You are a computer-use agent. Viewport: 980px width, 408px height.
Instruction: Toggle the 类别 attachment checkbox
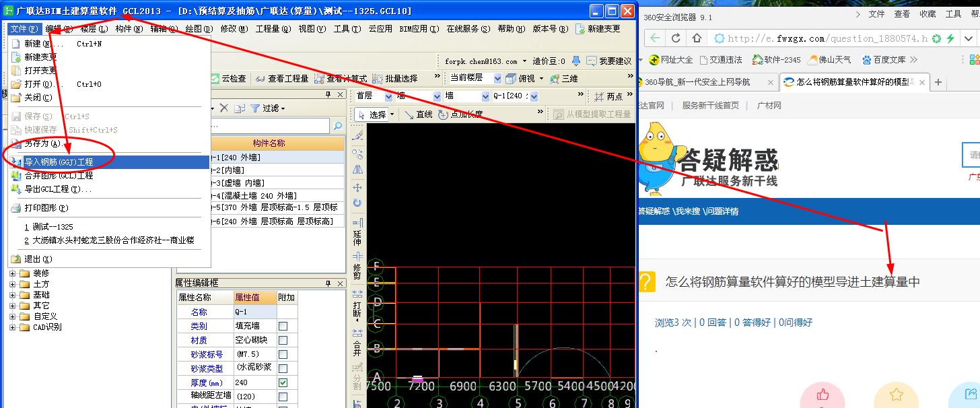[x=283, y=326]
